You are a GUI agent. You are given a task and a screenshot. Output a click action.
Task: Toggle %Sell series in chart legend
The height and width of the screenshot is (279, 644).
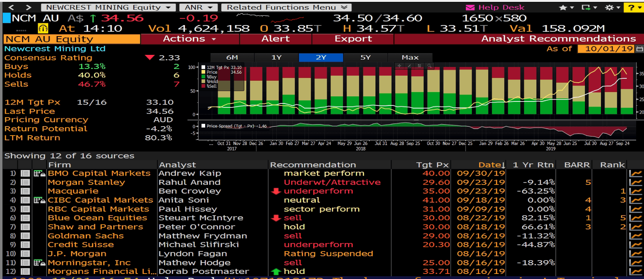pyautogui.click(x=203, y=86)
